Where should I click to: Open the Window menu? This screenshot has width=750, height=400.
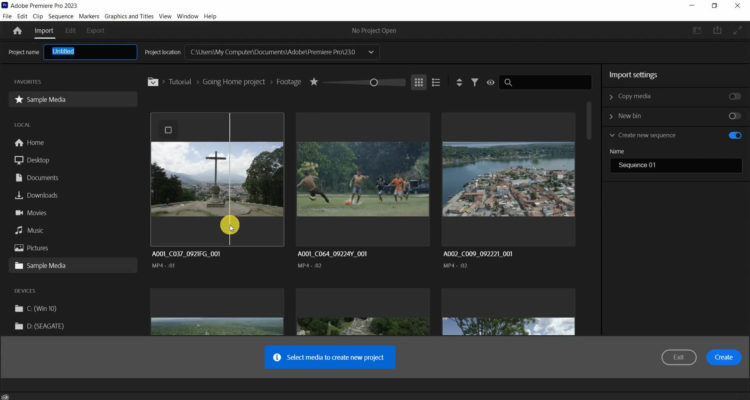(x=188, y=16)
